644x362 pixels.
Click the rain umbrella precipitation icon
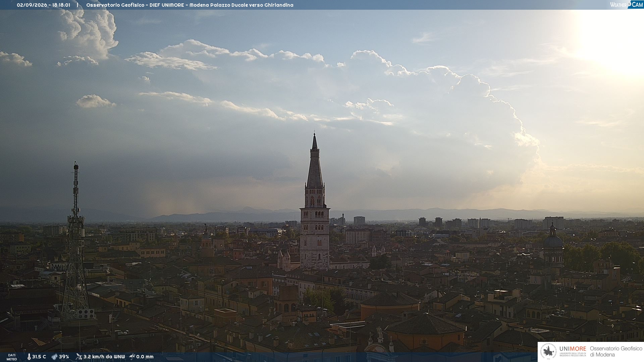click(132, 357)
